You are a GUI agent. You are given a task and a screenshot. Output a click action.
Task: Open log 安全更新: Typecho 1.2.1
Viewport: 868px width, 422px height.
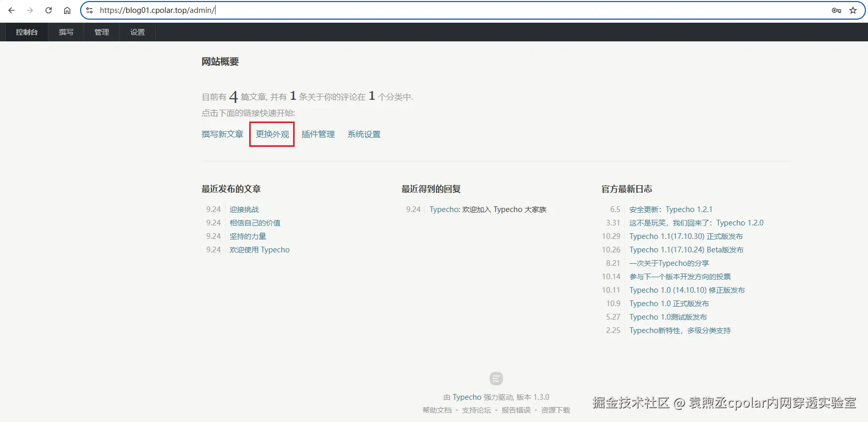[671, 209]
